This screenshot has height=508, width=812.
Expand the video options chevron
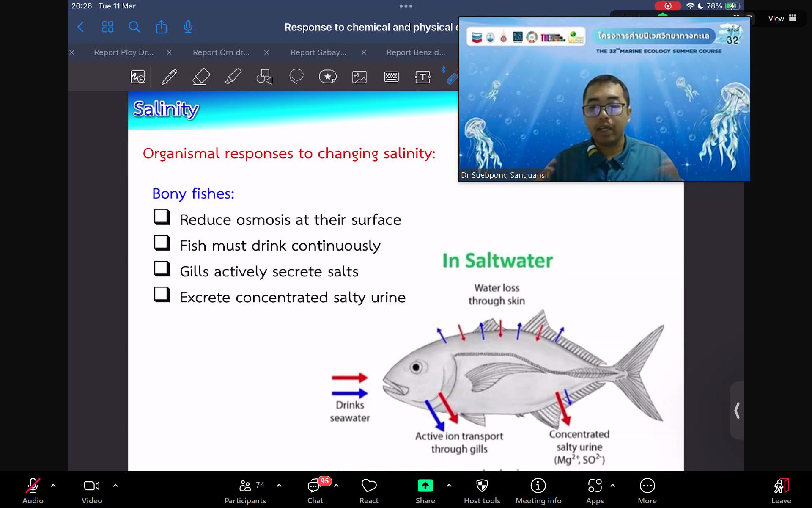(x=115, y=486)
